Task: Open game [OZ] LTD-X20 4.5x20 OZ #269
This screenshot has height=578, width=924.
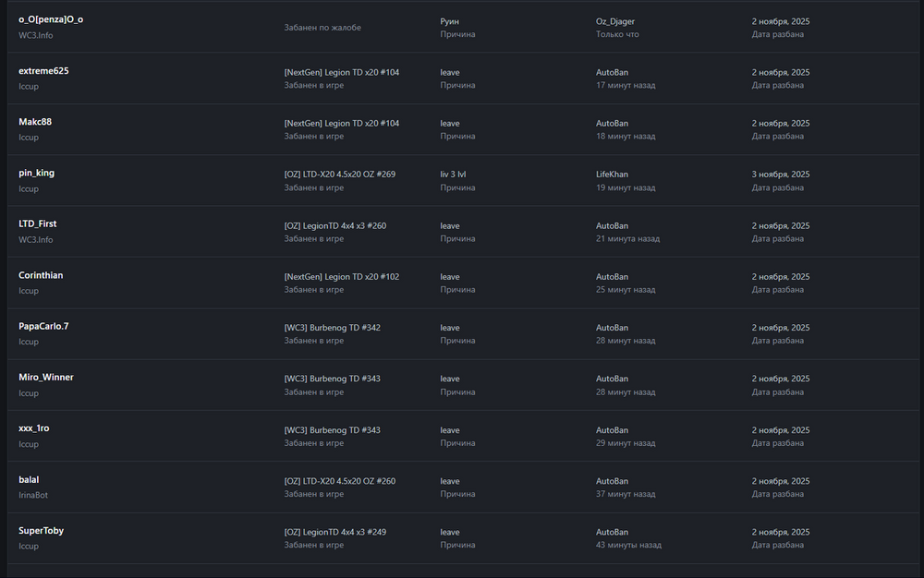Action: [339, 175]
